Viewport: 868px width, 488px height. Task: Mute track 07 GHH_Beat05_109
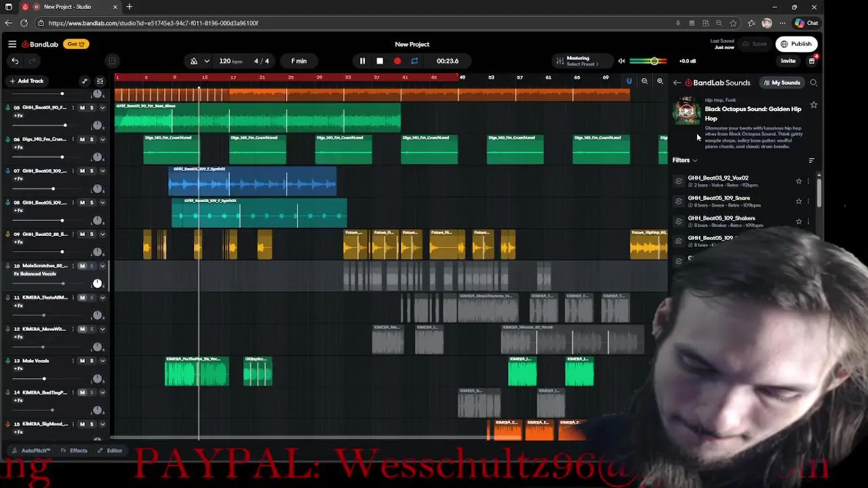tap(82, 171)
